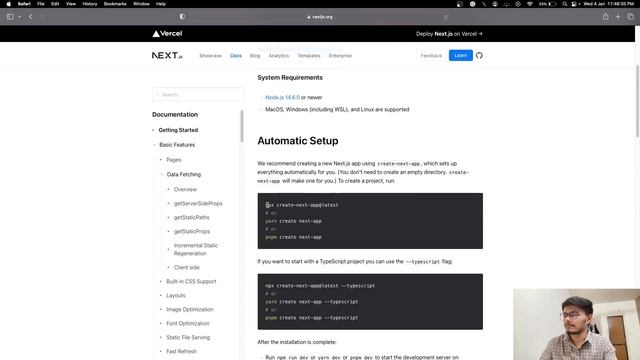Expand Built-in CSS Support
The image size is (640, 360).
click(x=191, y=281)
